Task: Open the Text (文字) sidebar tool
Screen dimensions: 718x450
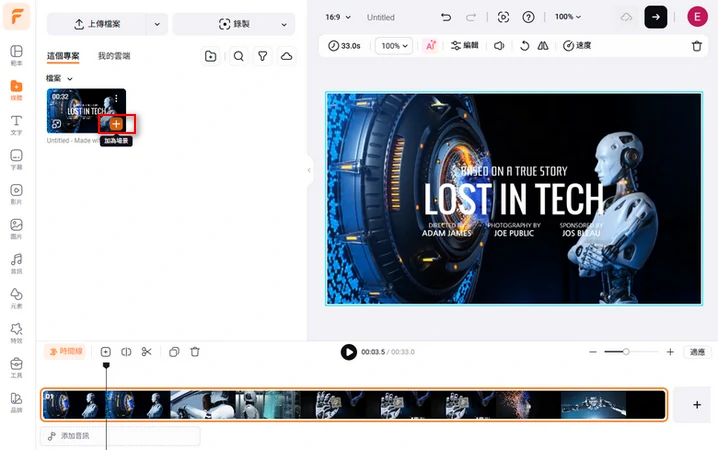Action: (16, 125)
